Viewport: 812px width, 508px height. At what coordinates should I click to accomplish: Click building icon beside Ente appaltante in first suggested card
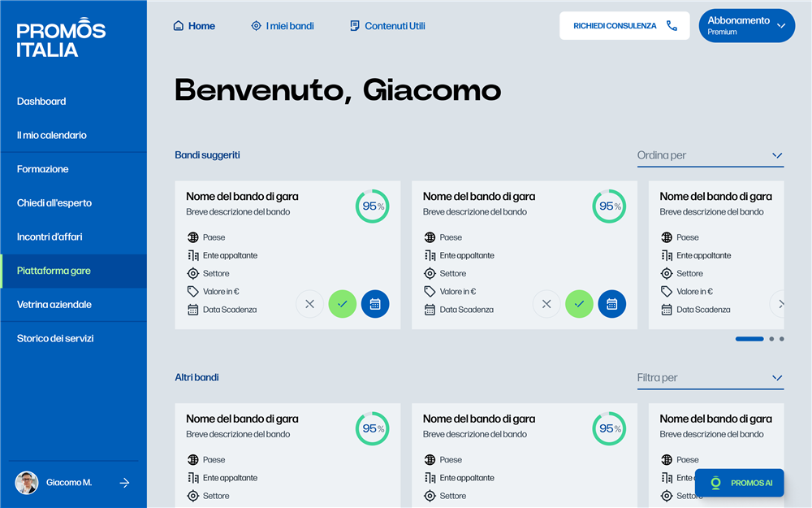click(x=192, y=255)
